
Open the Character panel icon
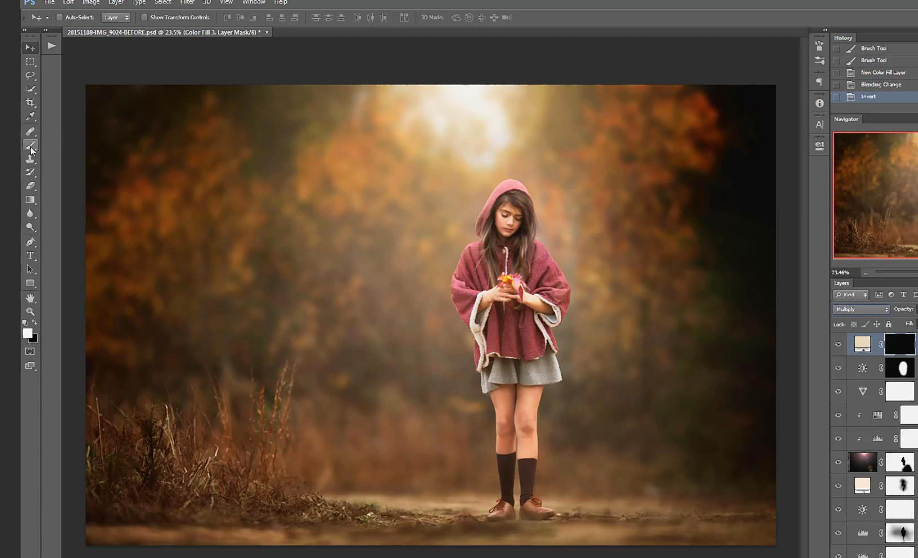pos(820,124)
